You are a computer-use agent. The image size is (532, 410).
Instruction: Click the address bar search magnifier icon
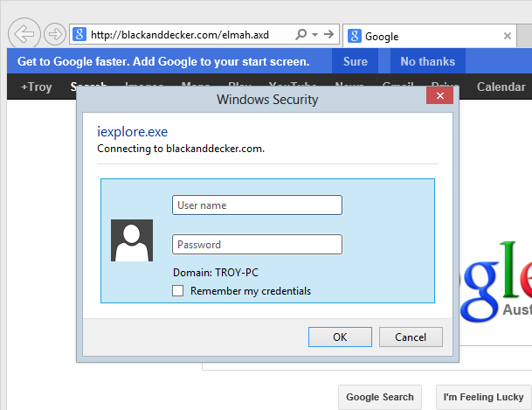(301, 34)
